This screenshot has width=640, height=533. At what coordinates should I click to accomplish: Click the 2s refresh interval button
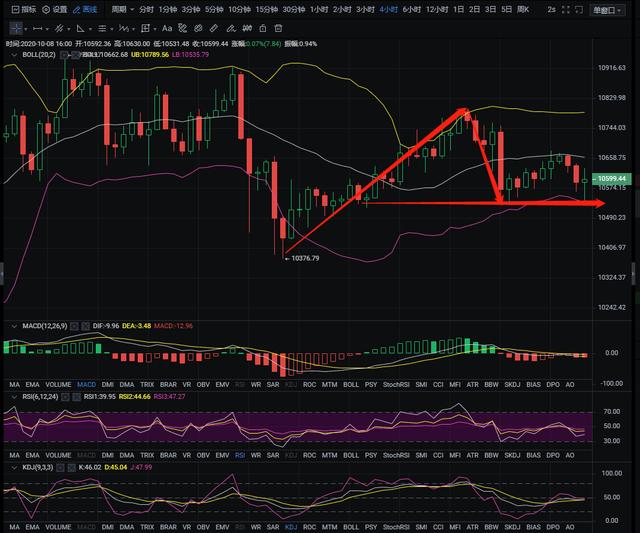[551, 10]
